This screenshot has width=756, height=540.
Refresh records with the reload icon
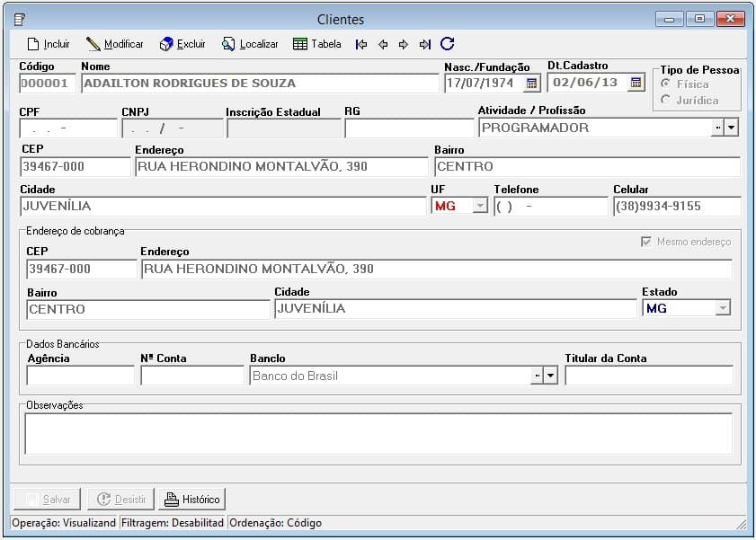[448, 44]
